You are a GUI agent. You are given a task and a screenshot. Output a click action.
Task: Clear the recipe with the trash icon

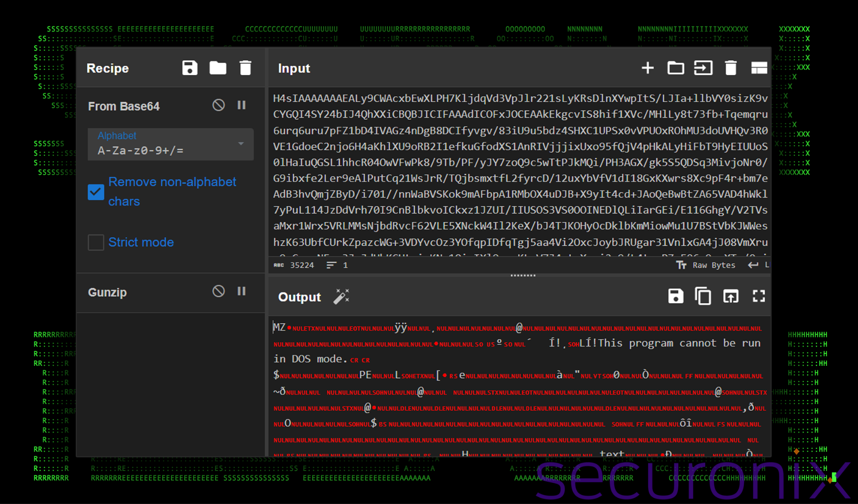(246, 68)
